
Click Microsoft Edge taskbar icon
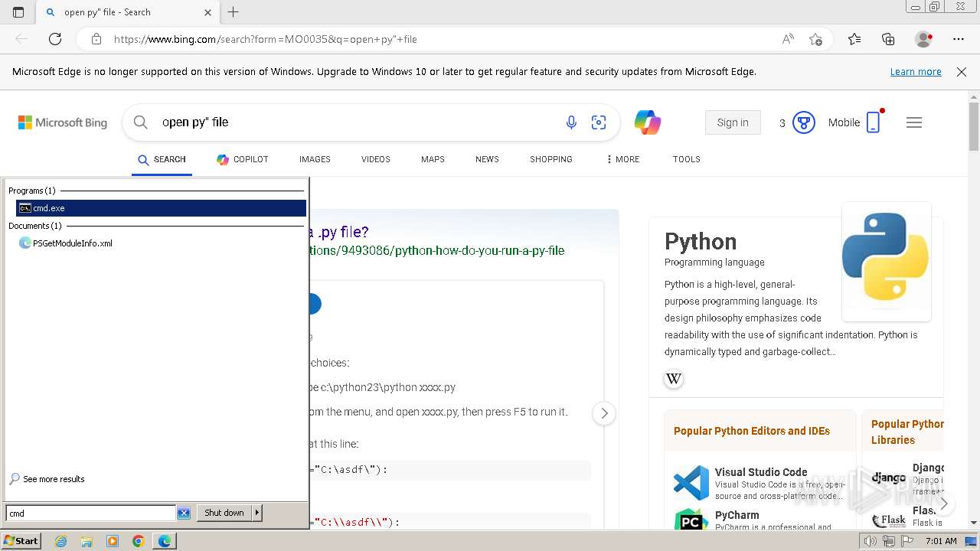tap(165, 541)
